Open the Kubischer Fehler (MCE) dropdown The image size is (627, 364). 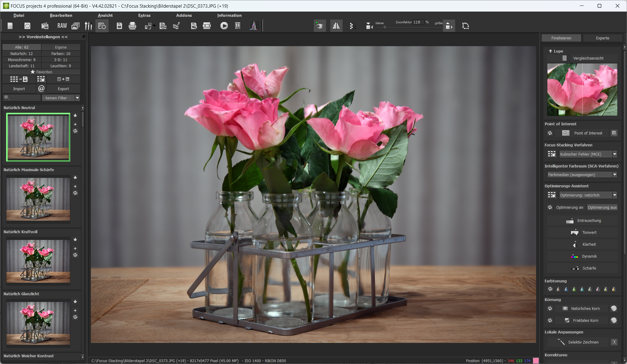614,154
